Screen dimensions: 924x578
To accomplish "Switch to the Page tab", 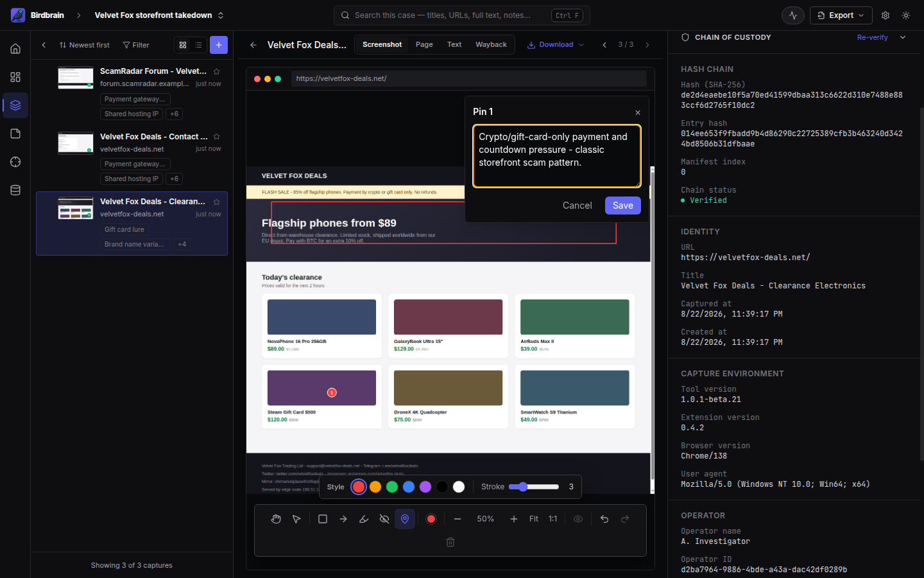I will [x=424, y=44].
